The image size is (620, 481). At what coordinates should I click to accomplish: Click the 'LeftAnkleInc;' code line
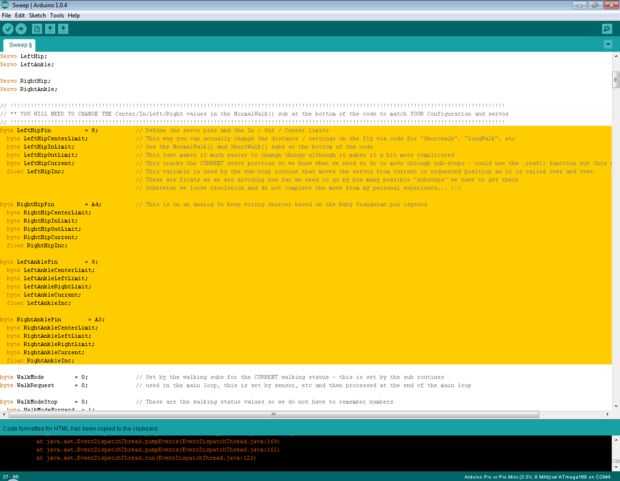(39, 303)
